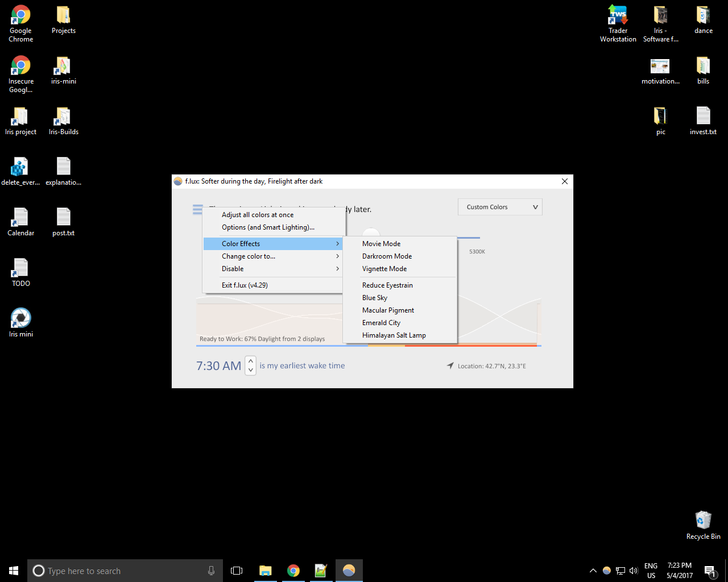Choose Reduce Eyestrain effect
This screenshot has height=582, width=728.
pyautogui.click(x=400, y=285)
